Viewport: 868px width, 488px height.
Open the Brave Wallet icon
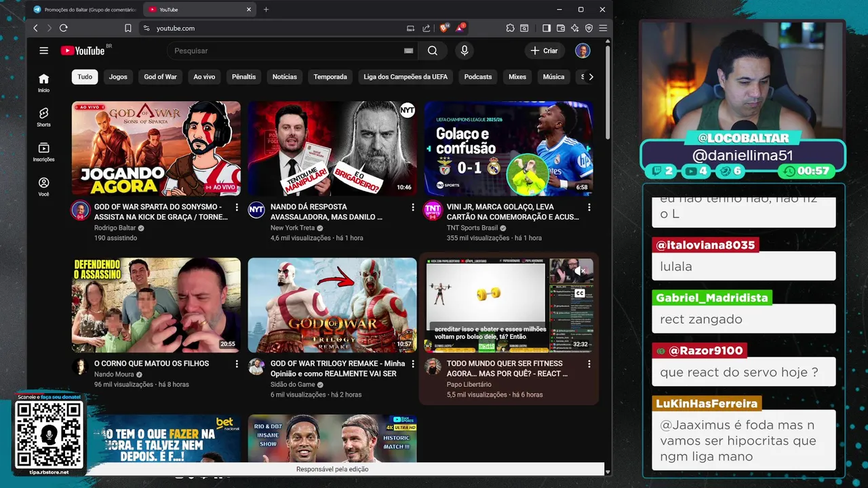tap(561, 28)
